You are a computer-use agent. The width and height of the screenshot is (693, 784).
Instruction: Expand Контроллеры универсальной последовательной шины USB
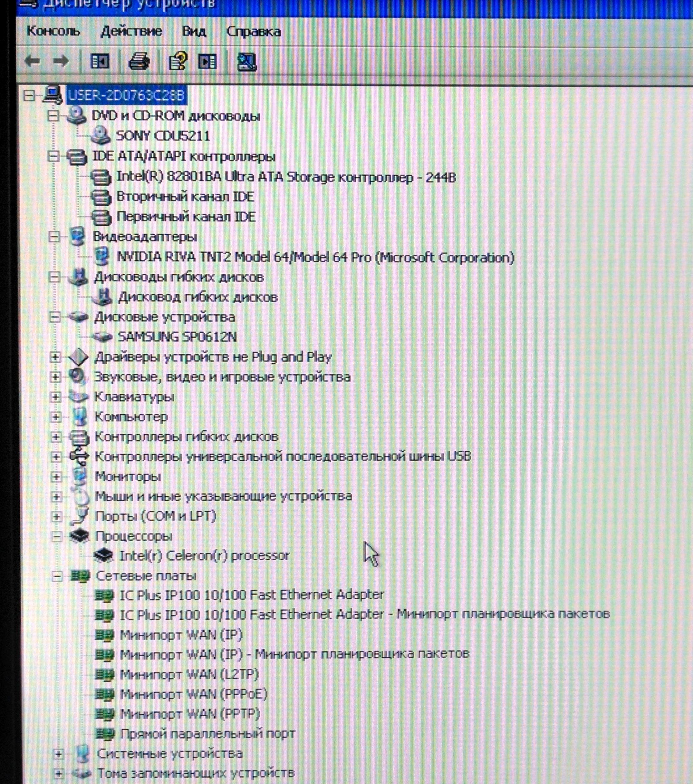pos(56,456)
